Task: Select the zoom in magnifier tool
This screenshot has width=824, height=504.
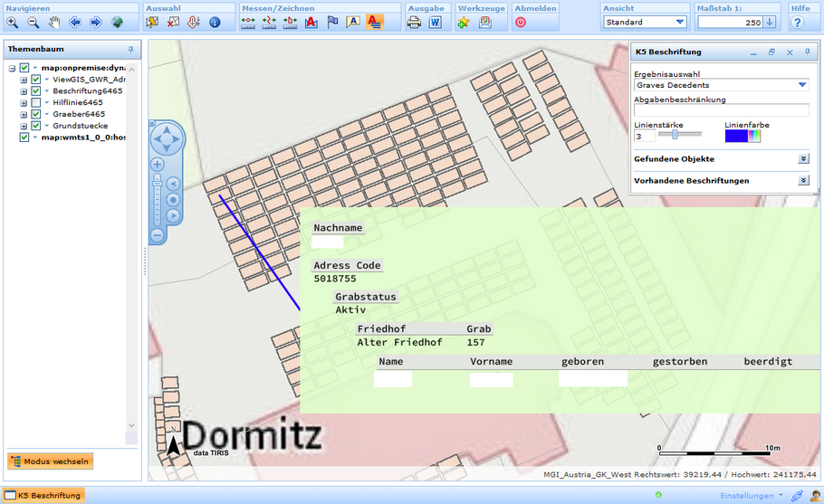Action: coord(13,23)
